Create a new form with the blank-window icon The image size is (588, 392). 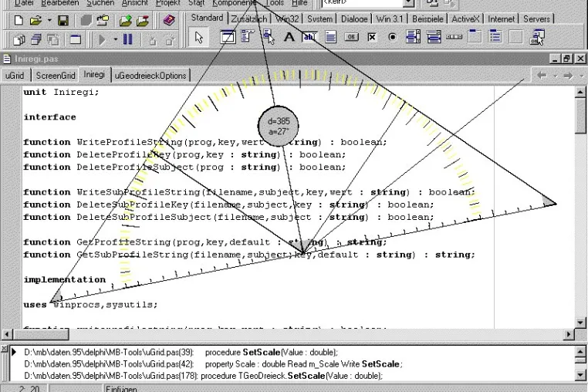click(76, 39)
